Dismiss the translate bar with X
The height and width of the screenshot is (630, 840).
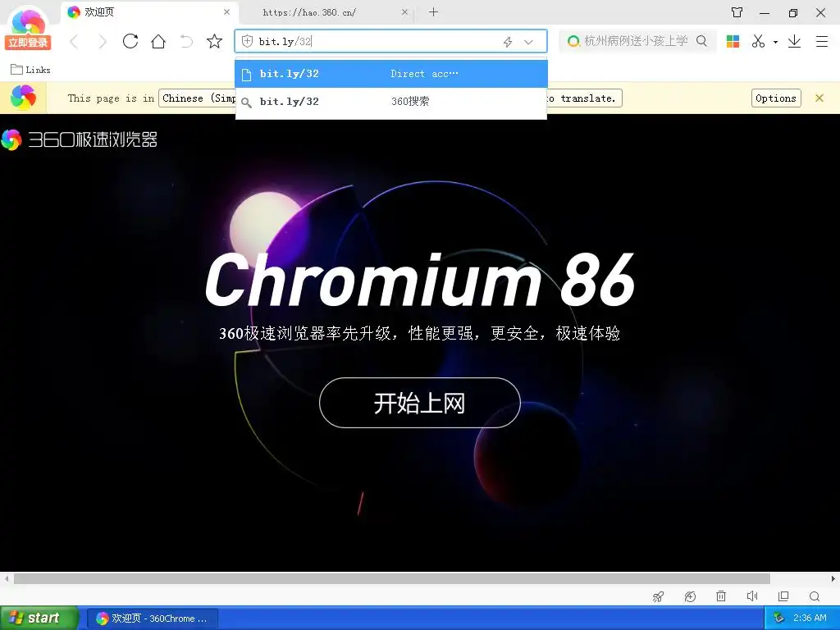pos(819,98)
